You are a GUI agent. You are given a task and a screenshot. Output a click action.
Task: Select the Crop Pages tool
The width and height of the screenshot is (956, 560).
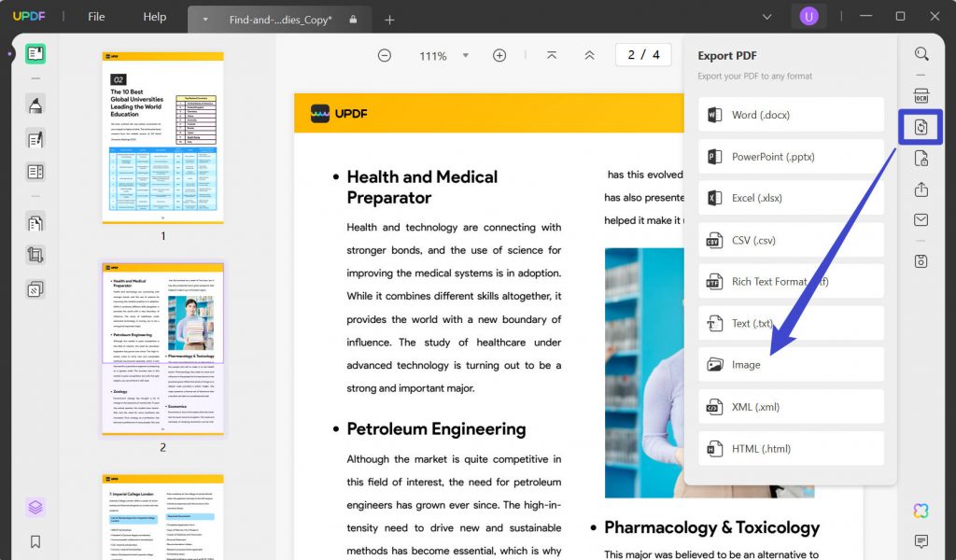(34, 255)
